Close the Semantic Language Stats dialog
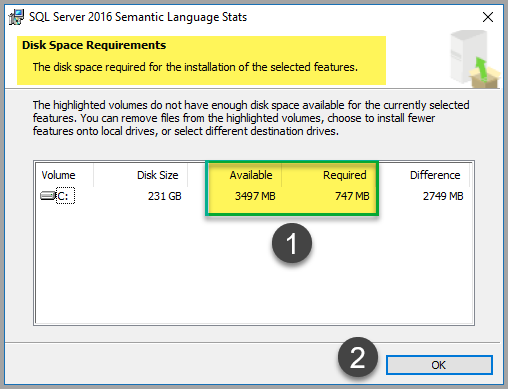 point(488,17)
